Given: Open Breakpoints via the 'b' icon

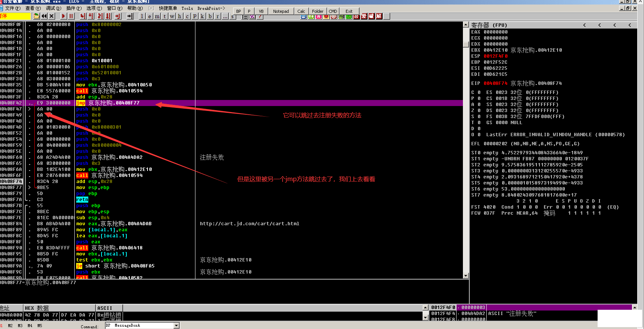Looking at the screenshot, I should [210, 16].
